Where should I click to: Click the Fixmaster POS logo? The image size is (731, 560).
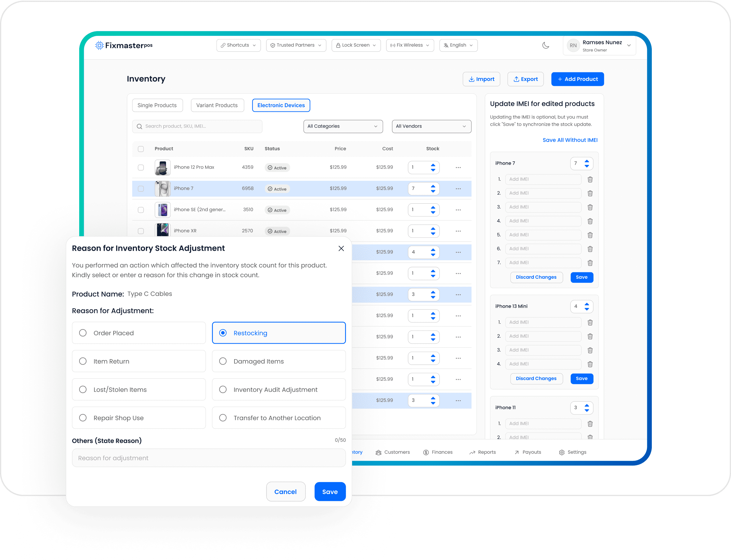(x=124, y=45)
